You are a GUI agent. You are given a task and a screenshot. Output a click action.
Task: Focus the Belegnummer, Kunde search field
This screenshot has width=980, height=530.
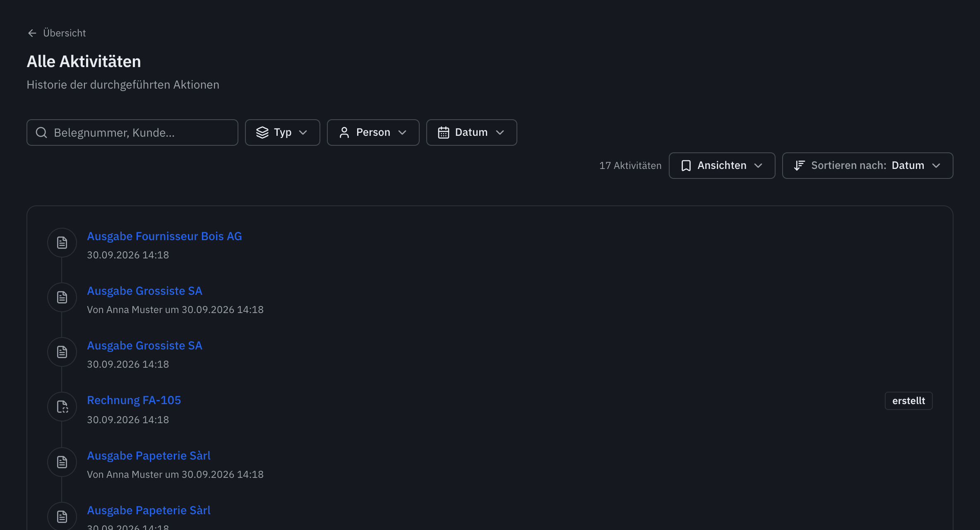click(x=132, y=132)
